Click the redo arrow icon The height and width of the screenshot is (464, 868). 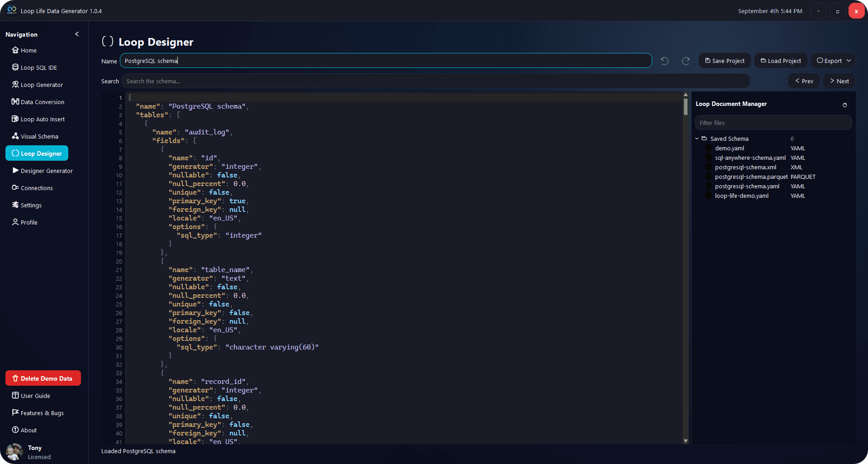click(686, 61)
